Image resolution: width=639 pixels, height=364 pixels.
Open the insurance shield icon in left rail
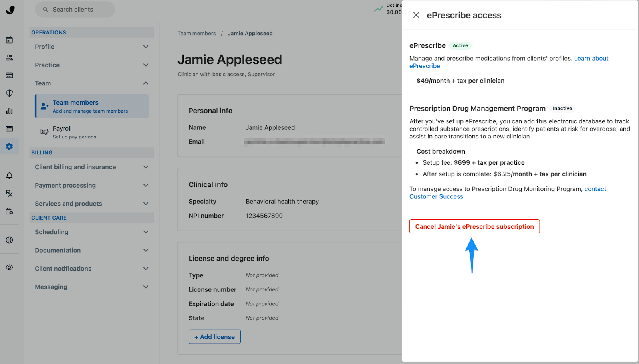[x=10, y=93]
